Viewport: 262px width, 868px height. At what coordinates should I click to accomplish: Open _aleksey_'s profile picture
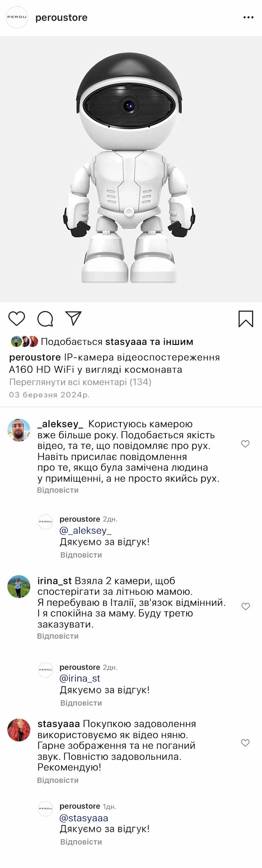(x=19, y=430)
